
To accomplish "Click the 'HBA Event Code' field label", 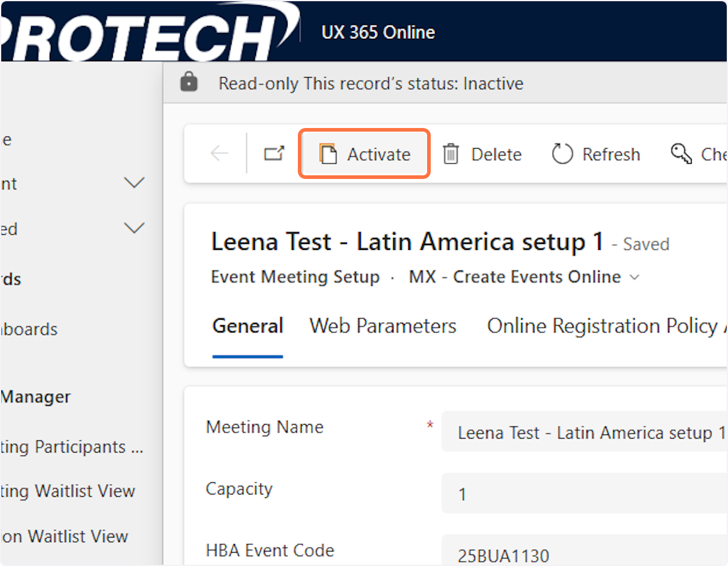I will (x=270, y=550).
